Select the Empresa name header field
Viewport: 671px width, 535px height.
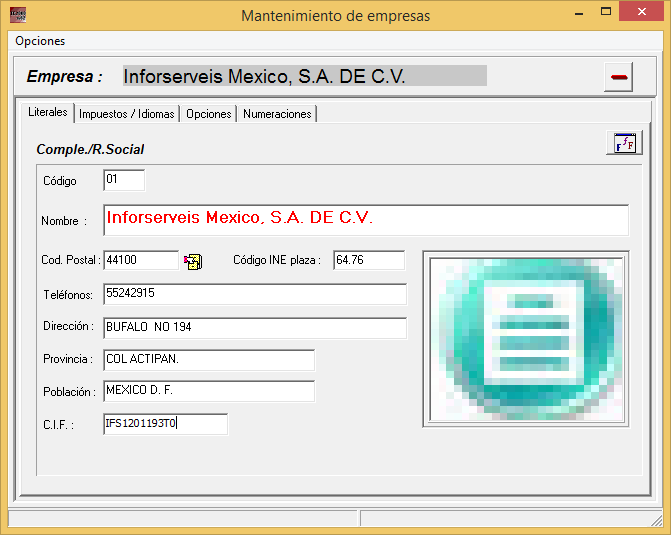click(x=305, y=76)
